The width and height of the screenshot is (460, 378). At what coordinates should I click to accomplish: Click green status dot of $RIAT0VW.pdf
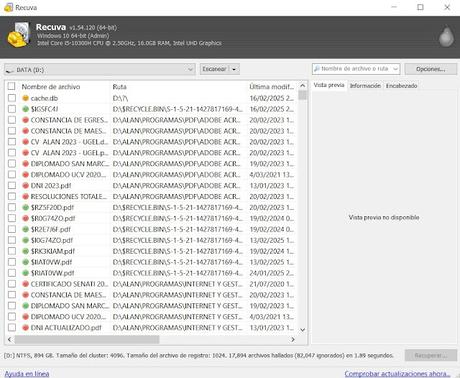(25, 273)
